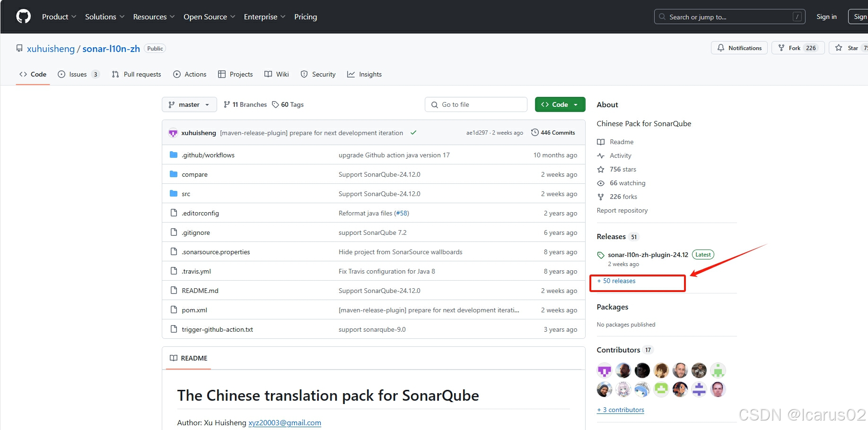Open the green Code clone dropdown
The image size is (868, 430).
coord(560,104)
